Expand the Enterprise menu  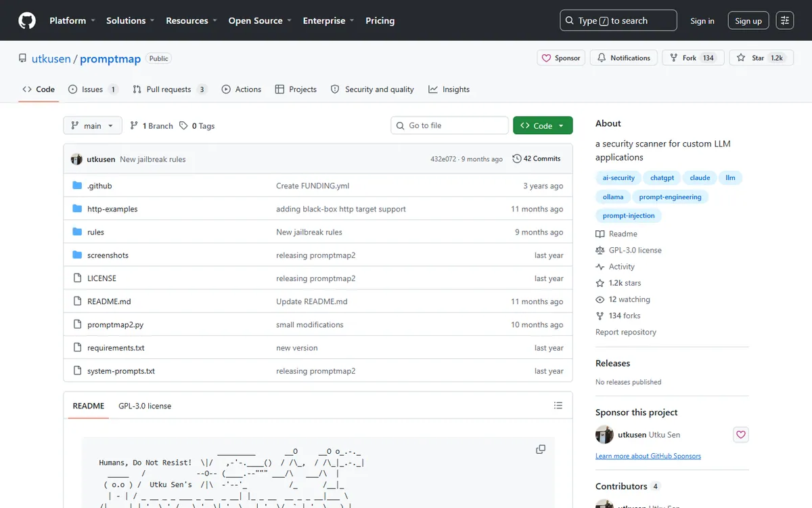coord(329,20)
